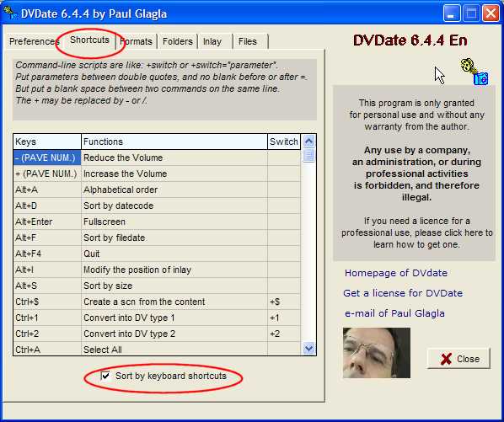Click e-mail of Paul Glagla link
Image resolution: width=504 pixels, height=422 pixels.
(394, 313)
